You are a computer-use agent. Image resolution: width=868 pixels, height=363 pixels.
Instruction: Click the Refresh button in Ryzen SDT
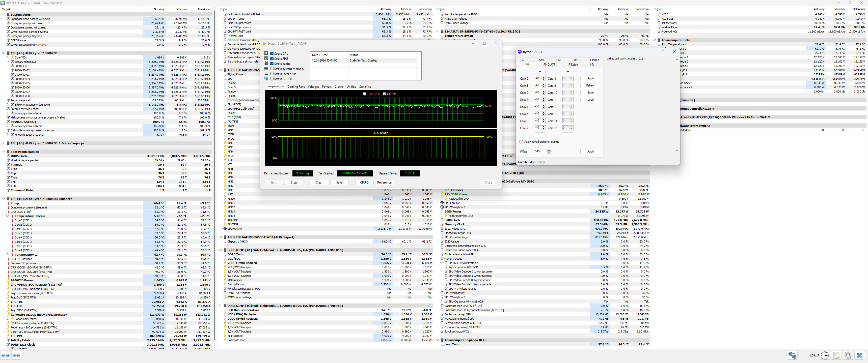point(590,85)
